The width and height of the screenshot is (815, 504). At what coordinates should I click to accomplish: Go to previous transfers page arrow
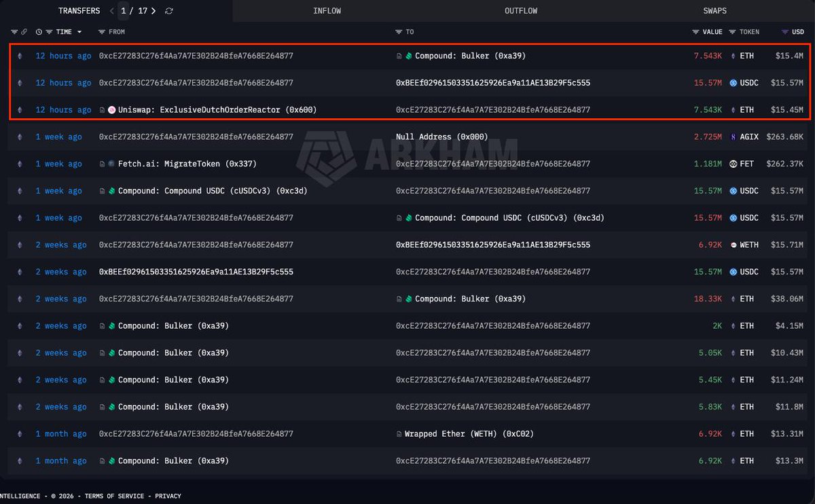point(112,11)
